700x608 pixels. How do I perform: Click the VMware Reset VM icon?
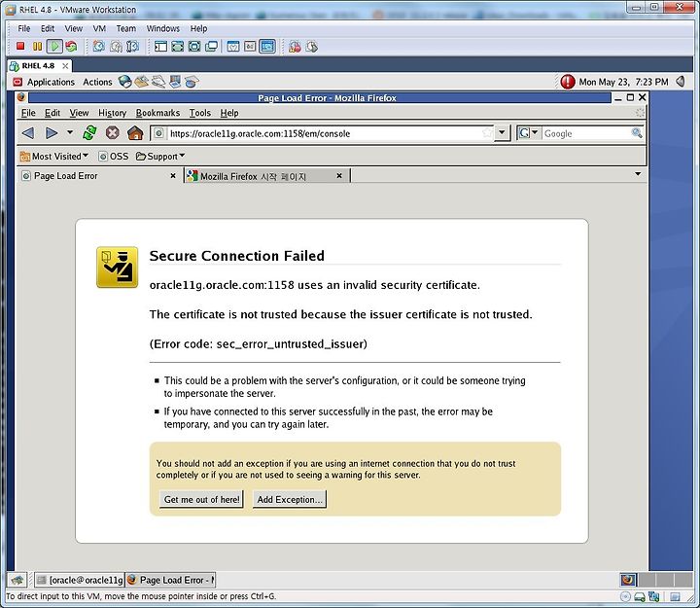[x=71, y=46]
